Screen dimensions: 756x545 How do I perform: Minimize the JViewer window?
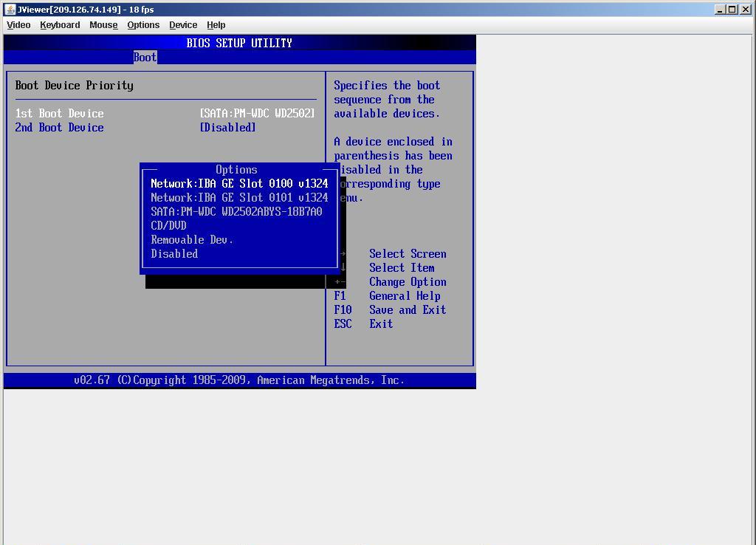721,10
